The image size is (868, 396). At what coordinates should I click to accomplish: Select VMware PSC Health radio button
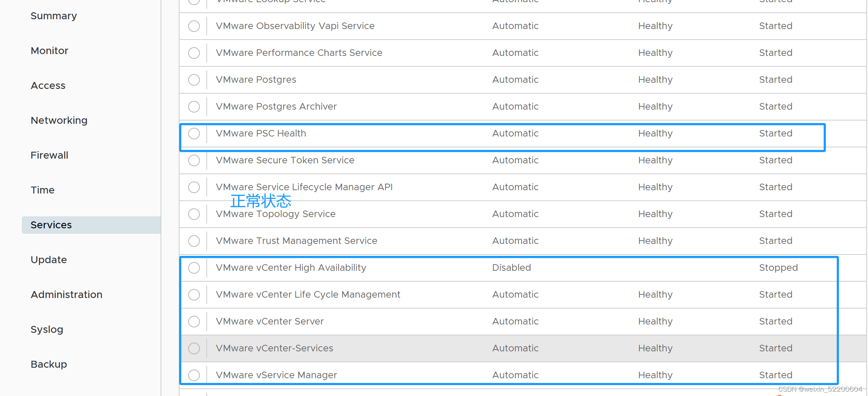pyautogui.click(x=194, y=134)
